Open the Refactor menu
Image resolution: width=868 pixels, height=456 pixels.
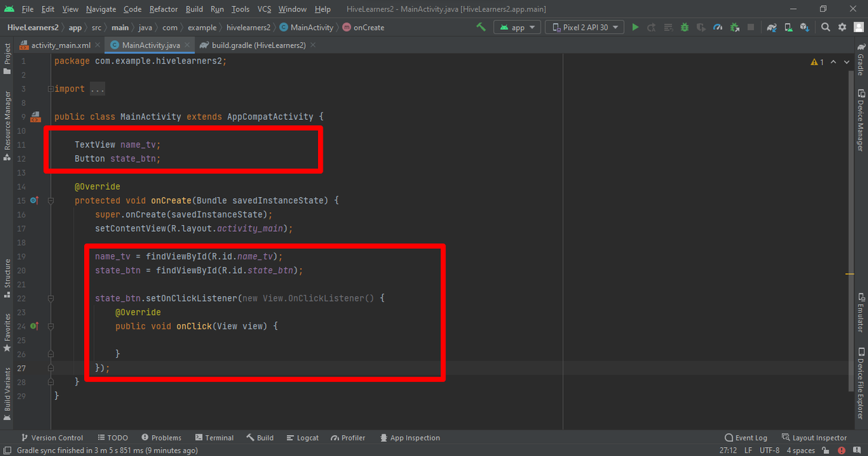pyautogui.click(x=163, y=9)
